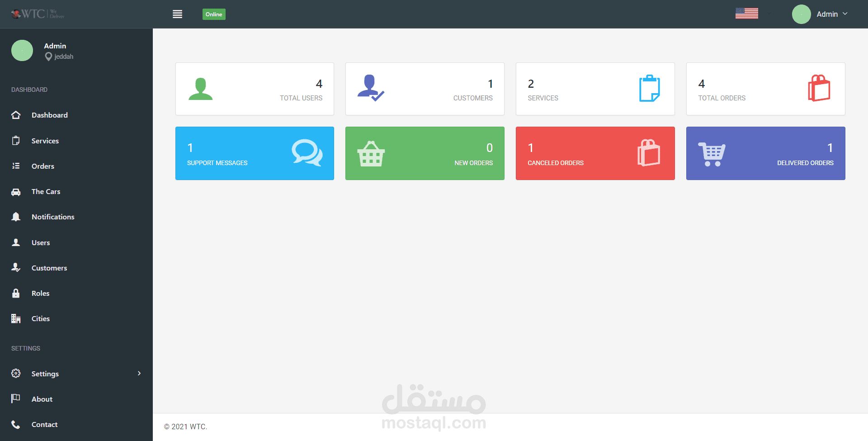The image size is (868, 441).
Task: Click the © 2021 WTC footer text
Action: coord(185,427)
